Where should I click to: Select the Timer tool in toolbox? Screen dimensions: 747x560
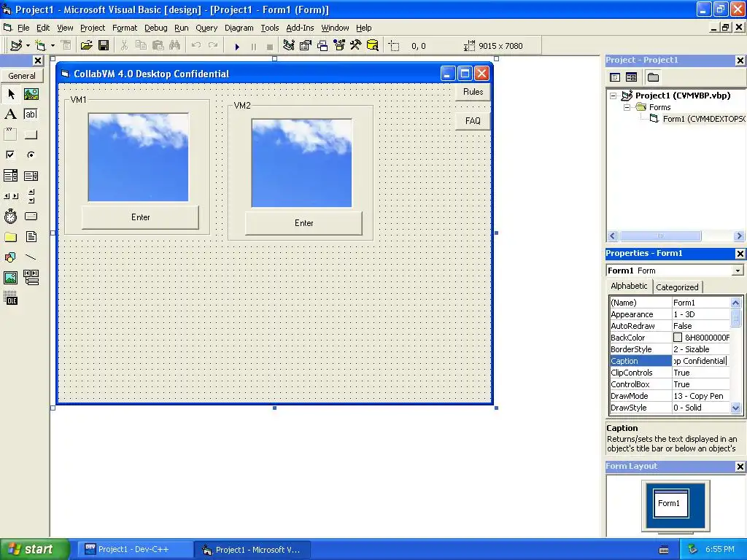[x=10, y=216]
